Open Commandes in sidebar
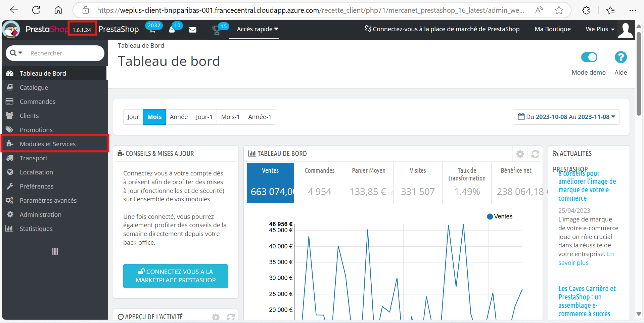The width and height of the screenshot is (644, 323). coord(54,102)
